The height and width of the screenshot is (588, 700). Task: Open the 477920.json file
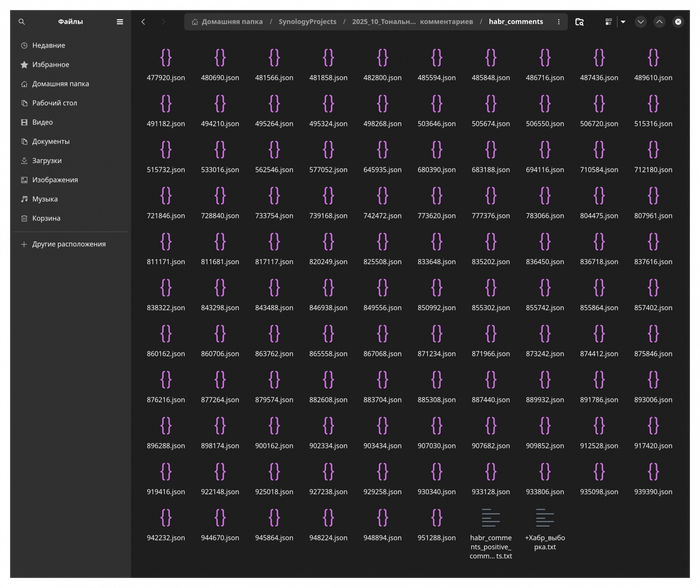pos(166,58)
